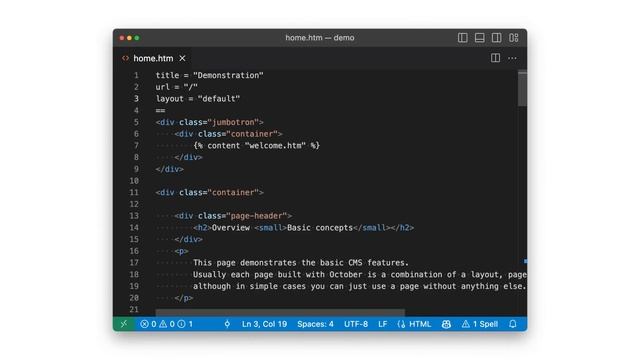Screen dimensions: 640x360
Task: Click the line about basic CMS features
Action: (301, 263)
